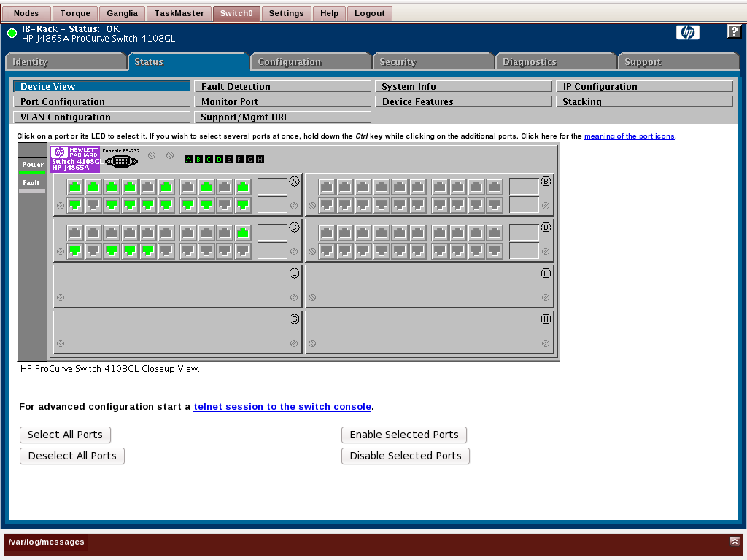Click the circled G label on the empty slot
747x560 pixels.
(294, 319)
